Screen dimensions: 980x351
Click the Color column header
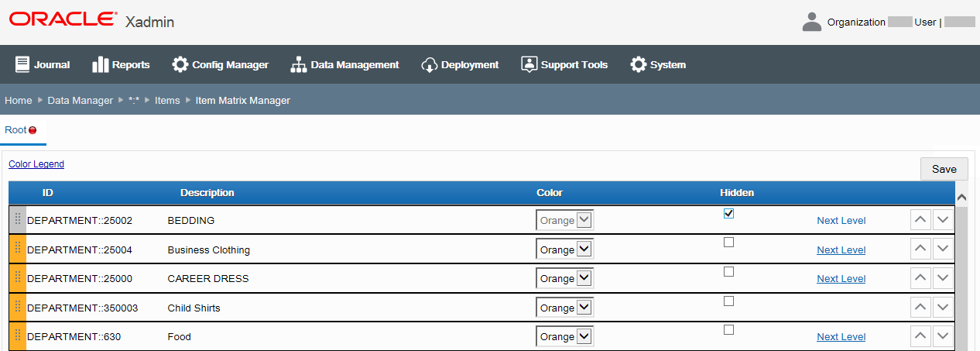tap(550, 192)
